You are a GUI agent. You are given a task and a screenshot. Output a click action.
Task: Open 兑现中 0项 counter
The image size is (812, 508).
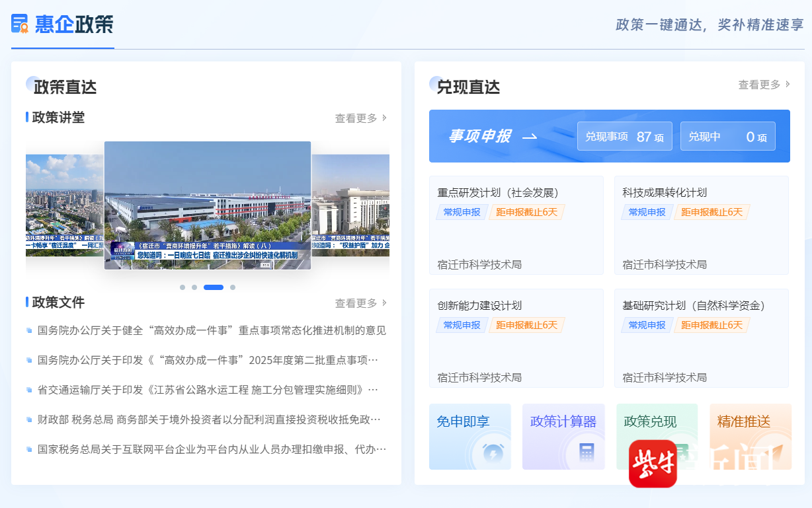[x=728, y=136]
